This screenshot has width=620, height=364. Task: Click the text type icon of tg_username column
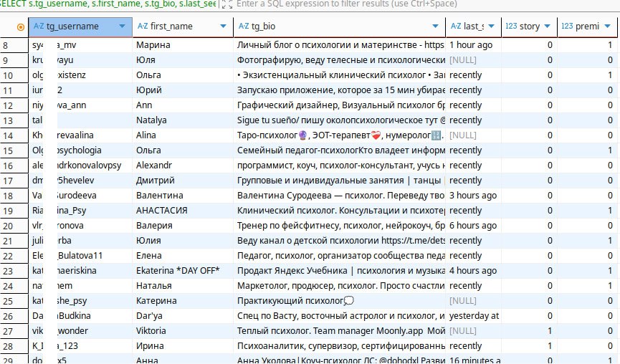[x=39, y=27]
